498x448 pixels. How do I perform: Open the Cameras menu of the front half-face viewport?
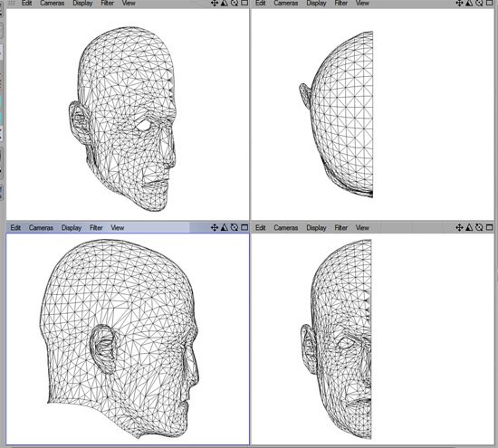(286, 228)
